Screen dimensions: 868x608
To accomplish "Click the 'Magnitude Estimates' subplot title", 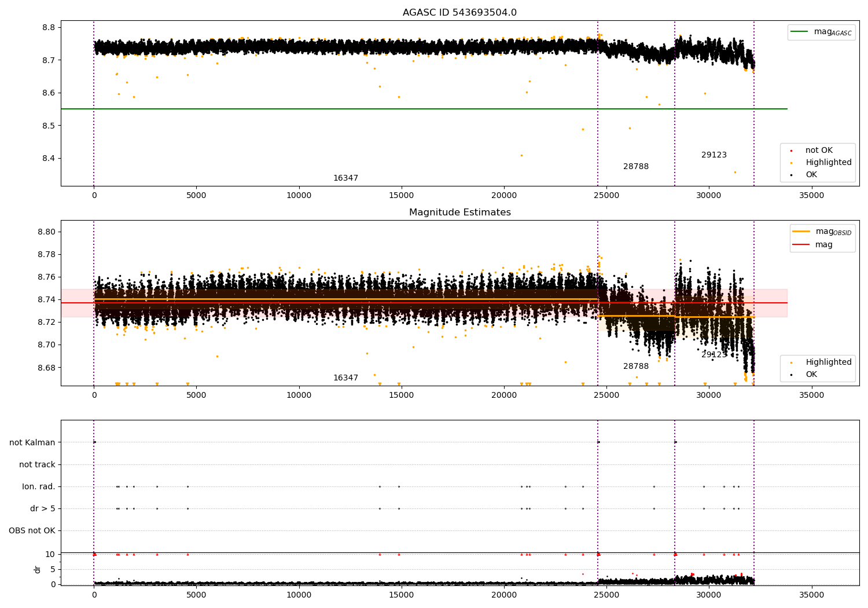I will pyautogui.click(x=459, y=213).
